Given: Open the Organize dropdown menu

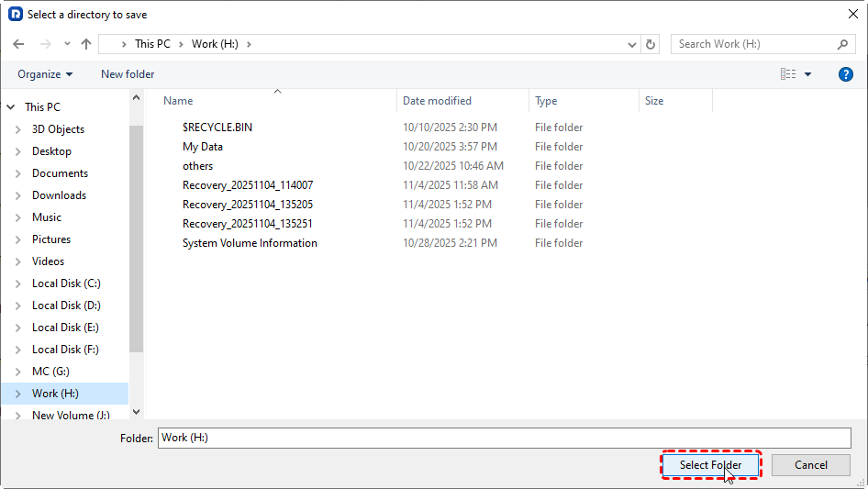Looking at the screenshot, I should pos(45,74).
